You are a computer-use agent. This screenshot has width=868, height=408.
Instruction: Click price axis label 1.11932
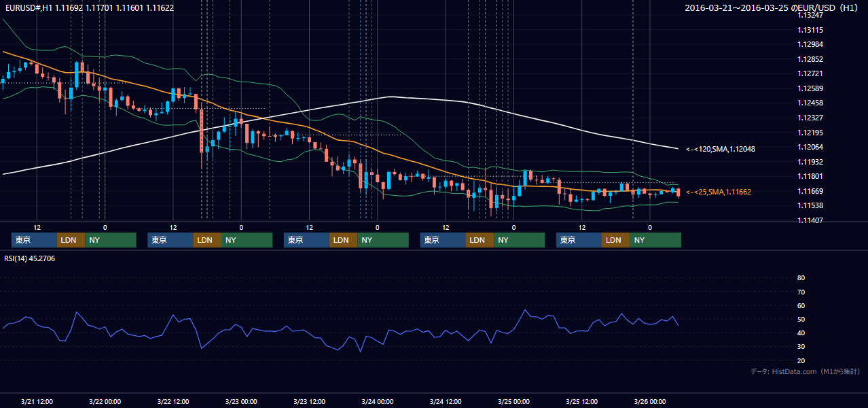pyautogui.click(x=810, y=162)
